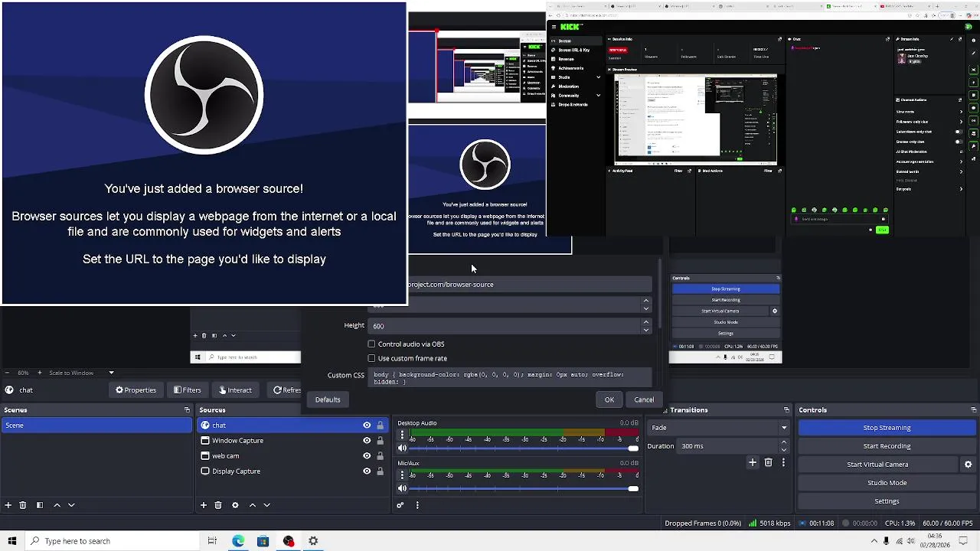Screen dimensions: 980x551
Task: Open Task View on the taskbar
Action: tap(212, 541)
